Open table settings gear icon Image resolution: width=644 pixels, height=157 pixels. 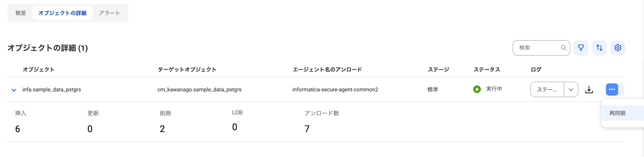coord(618,48)
